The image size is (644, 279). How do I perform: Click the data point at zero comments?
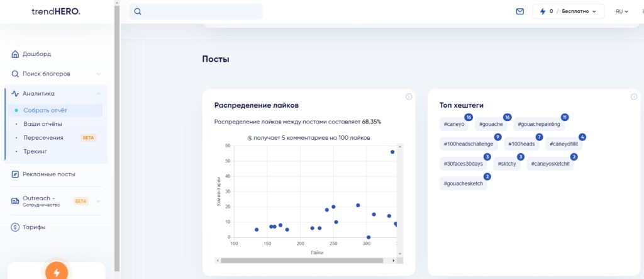point(369,237)
